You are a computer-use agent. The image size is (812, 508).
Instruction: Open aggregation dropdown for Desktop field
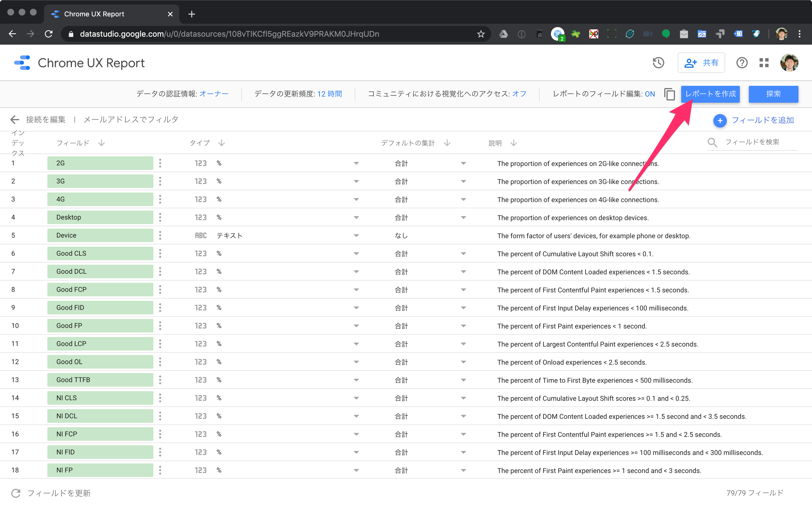(464, 218)
